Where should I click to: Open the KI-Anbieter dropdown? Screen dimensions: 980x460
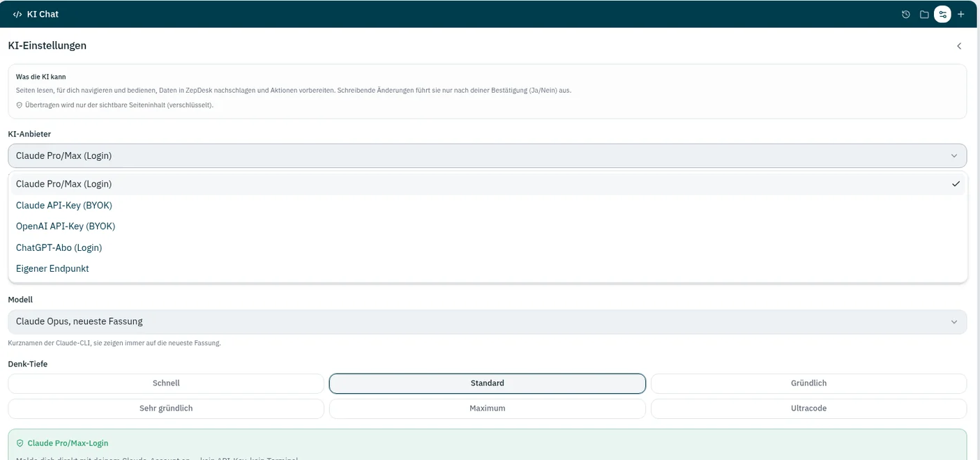(x=488, y=155)
